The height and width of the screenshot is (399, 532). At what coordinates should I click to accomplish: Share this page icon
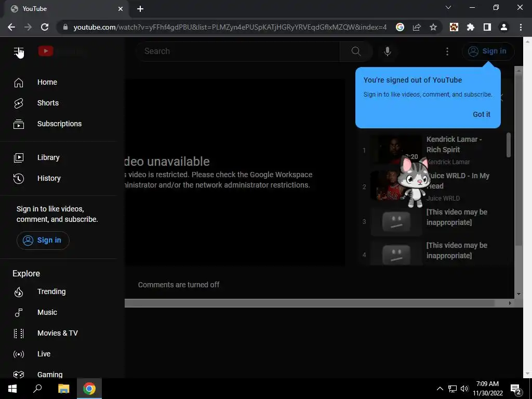pyautogui.click(x=417, y=27)
